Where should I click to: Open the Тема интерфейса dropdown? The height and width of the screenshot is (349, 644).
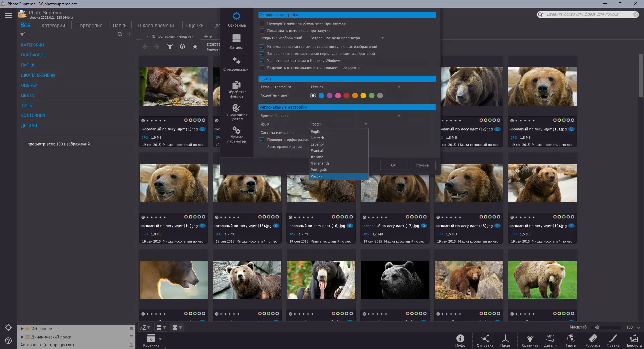356,87
